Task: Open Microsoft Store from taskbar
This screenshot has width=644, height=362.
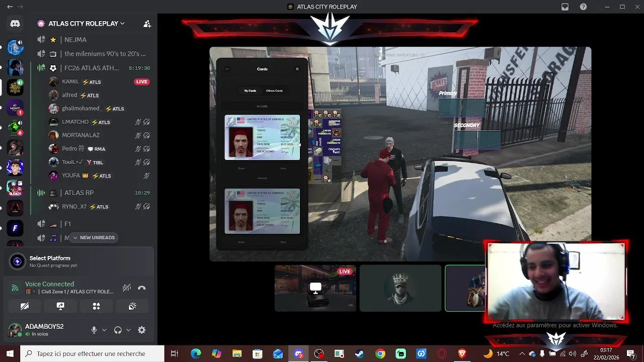Action: tap(258, 353)
